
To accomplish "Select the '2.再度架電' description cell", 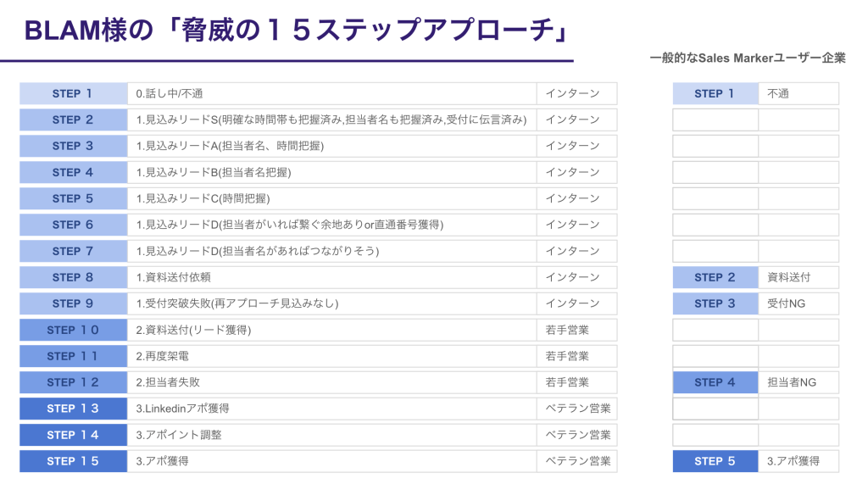I will [331, 356].
